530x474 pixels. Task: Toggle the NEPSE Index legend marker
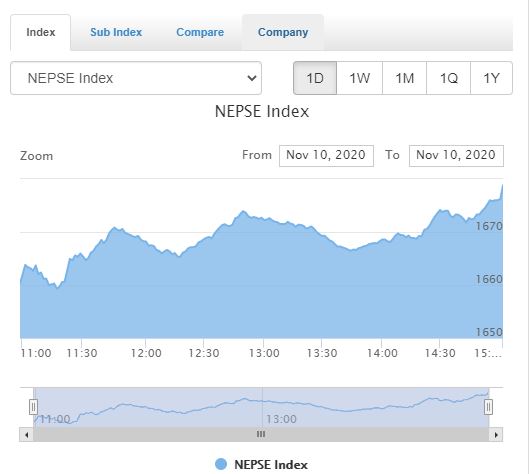221,464
